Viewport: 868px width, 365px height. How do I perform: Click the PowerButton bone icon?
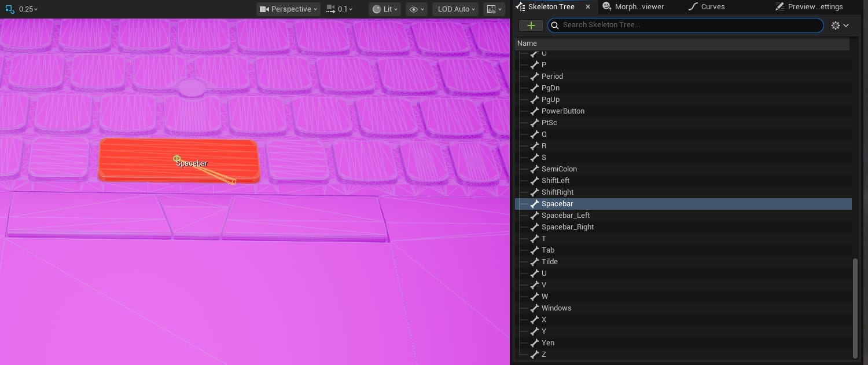[535, 111]
